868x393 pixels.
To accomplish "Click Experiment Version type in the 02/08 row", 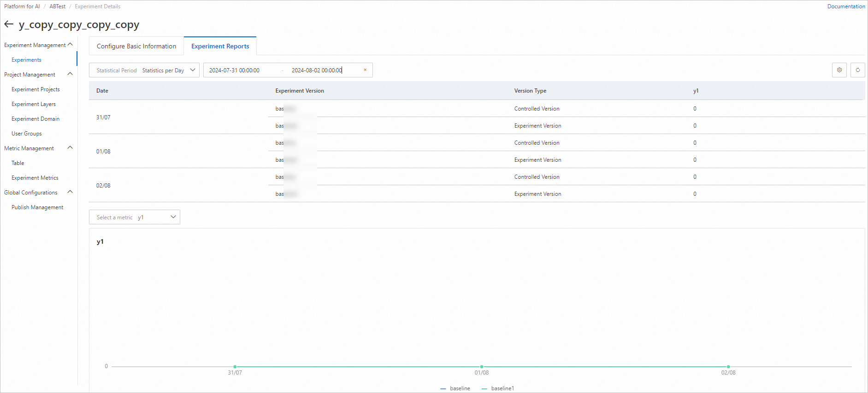I will (537, 194).
